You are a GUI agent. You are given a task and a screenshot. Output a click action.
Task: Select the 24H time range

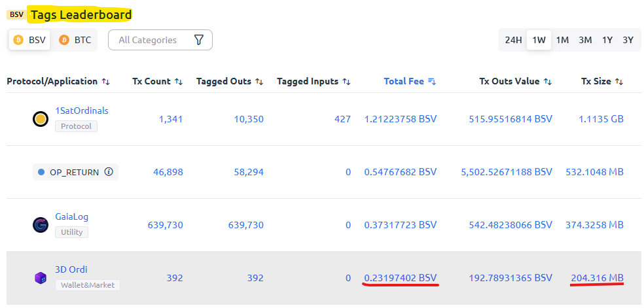pyautogui.click(x=513, y=40)
